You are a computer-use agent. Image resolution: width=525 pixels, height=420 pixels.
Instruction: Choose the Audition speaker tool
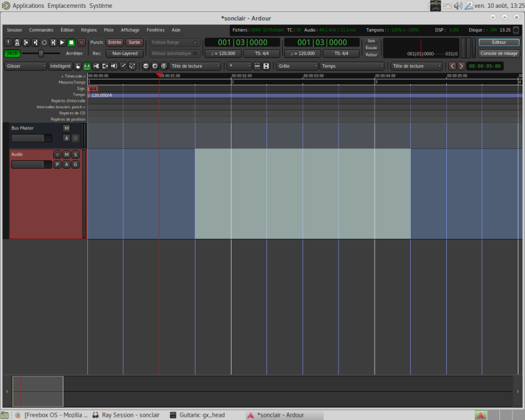coord(114,66)
